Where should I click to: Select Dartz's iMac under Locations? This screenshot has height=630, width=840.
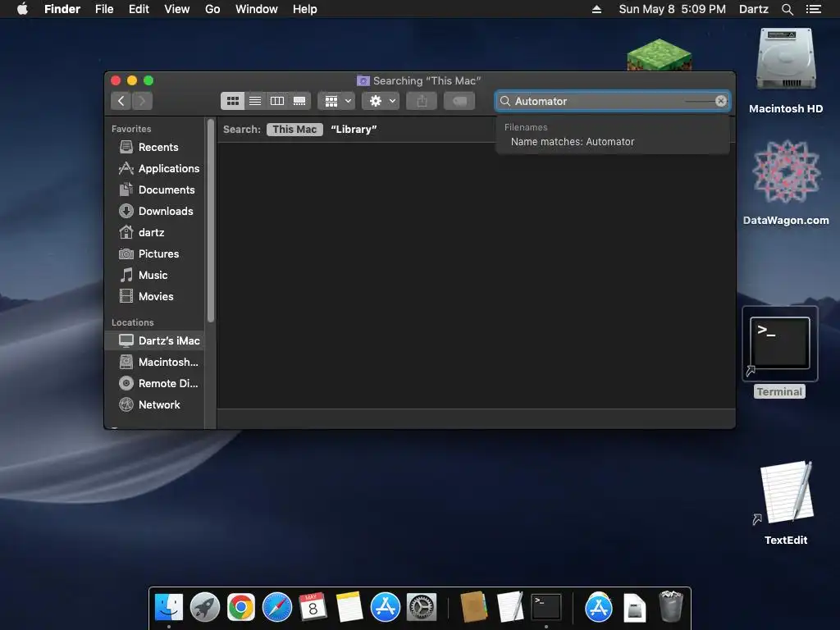pos(155,340)
